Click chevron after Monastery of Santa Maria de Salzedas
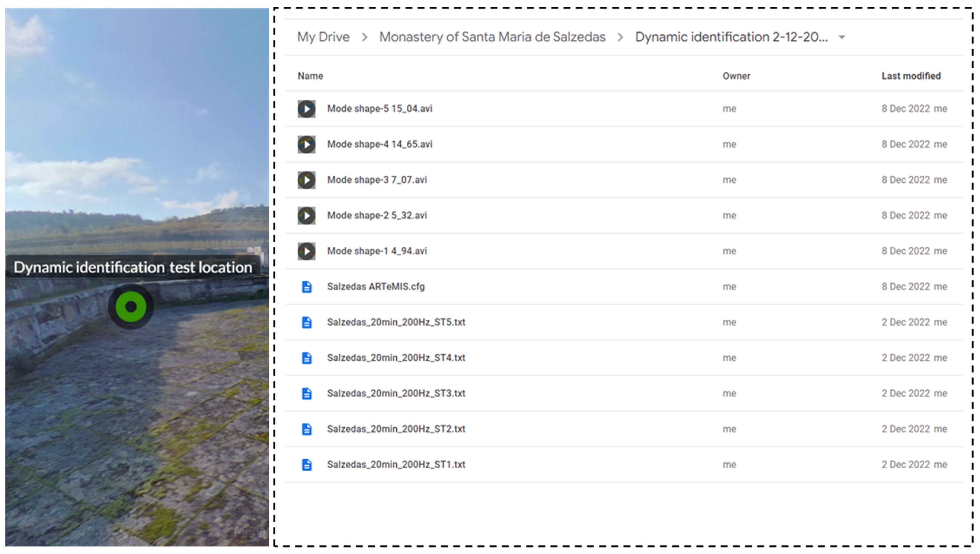This screenshot has height=554, width=980. pos(620,37)
